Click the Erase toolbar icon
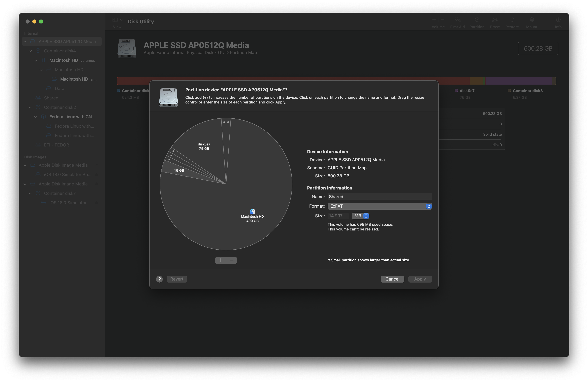The width and height of the screenshot is (588, 382). pyautogui.click(x=495, y=20)
